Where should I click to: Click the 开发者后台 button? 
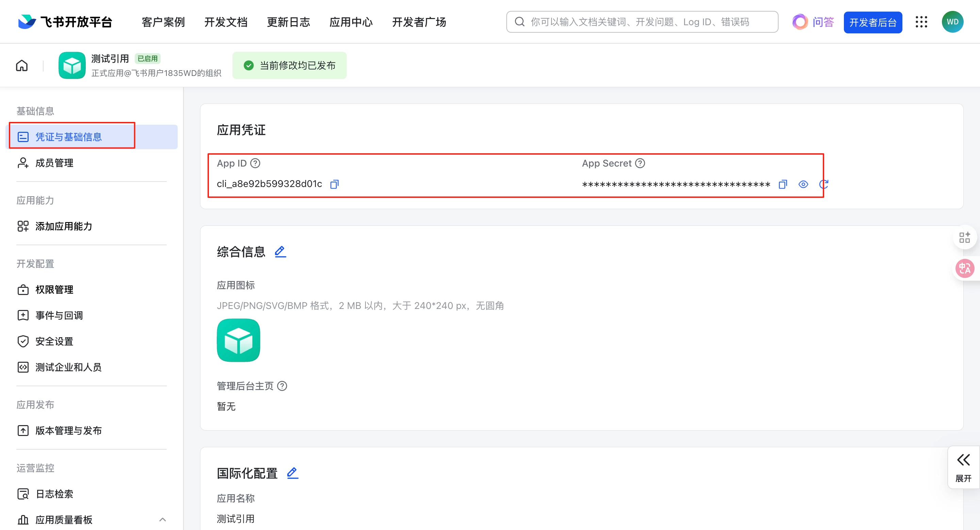872,22
